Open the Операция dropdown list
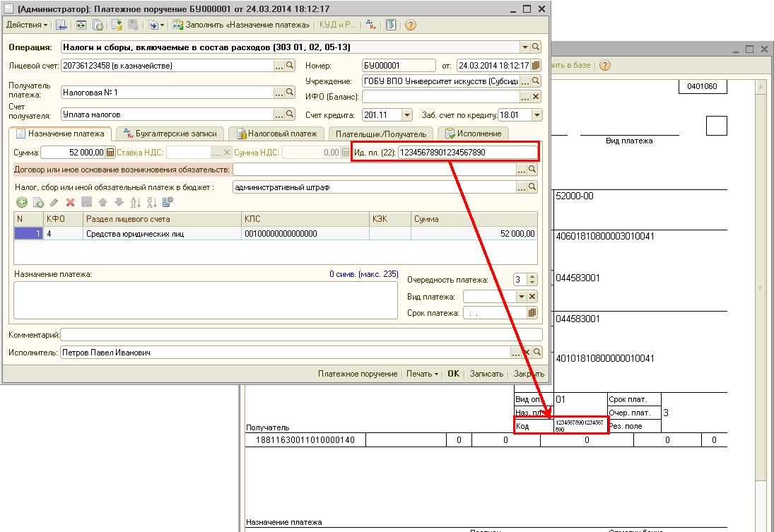 pyautogui.click(x=524, y=47)
